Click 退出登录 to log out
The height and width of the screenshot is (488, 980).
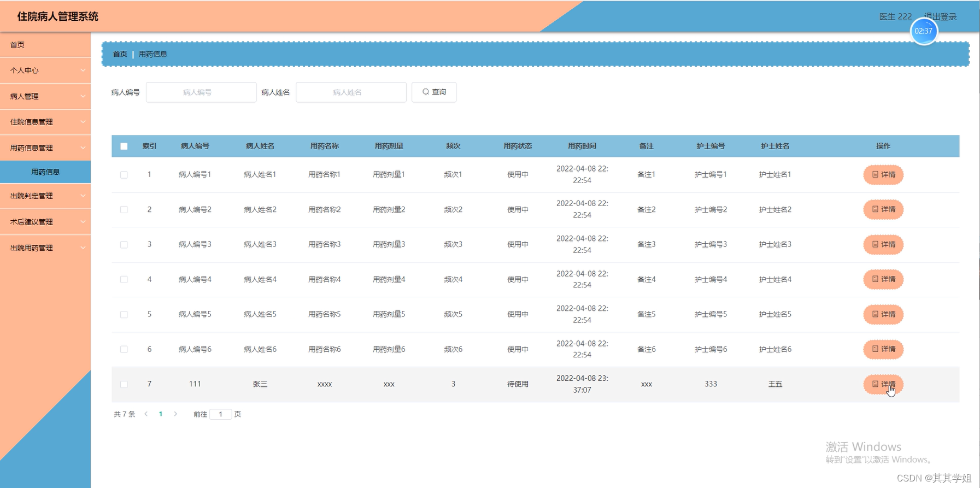(x=941, y=16)
